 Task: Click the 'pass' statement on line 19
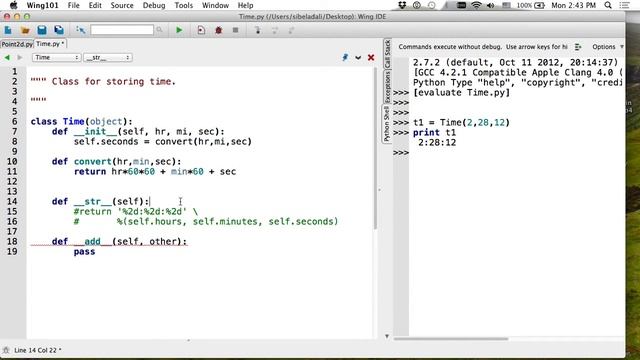point(84,252)
